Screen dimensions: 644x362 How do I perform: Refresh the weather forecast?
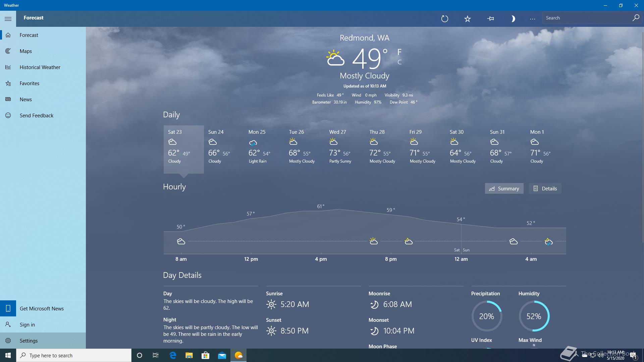coord(444,19)
